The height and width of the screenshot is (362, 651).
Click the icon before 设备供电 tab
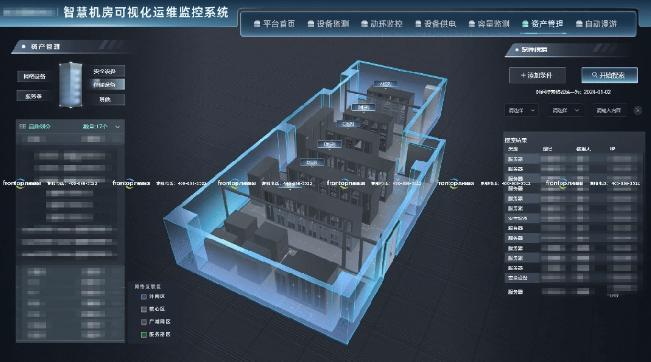click(x=418, y=24)
